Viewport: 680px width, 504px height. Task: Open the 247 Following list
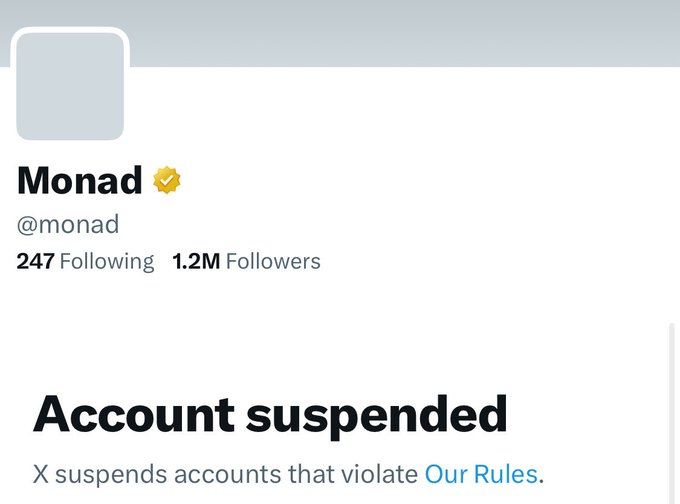click(x=86, y=262)
